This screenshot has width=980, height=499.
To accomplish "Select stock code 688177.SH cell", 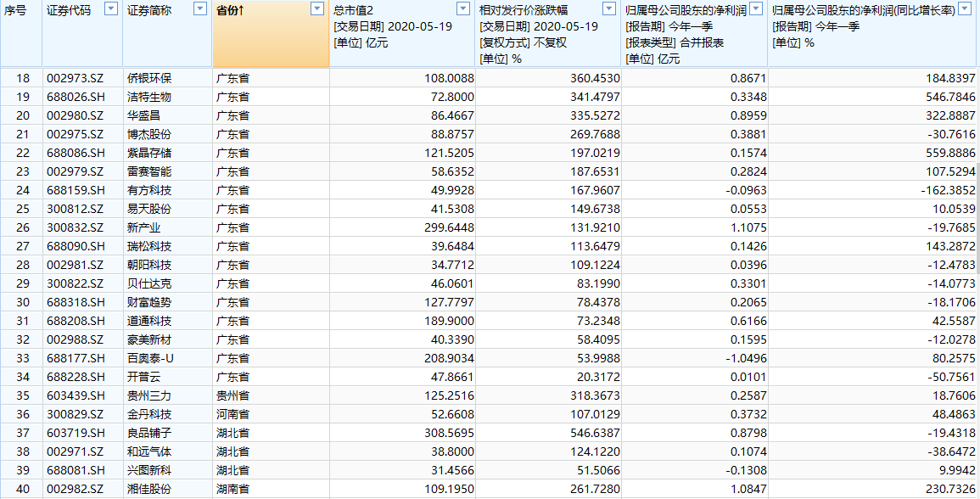I will [76, 358].
